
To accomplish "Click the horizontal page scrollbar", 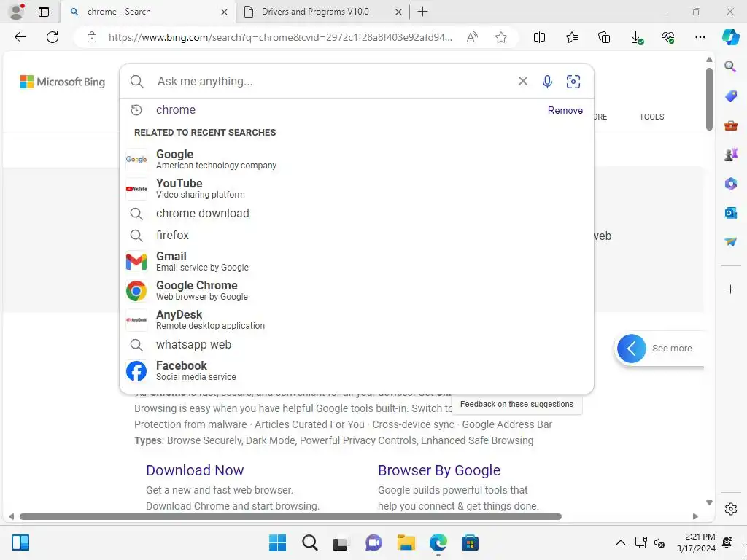I will click(x=290, y=516).
